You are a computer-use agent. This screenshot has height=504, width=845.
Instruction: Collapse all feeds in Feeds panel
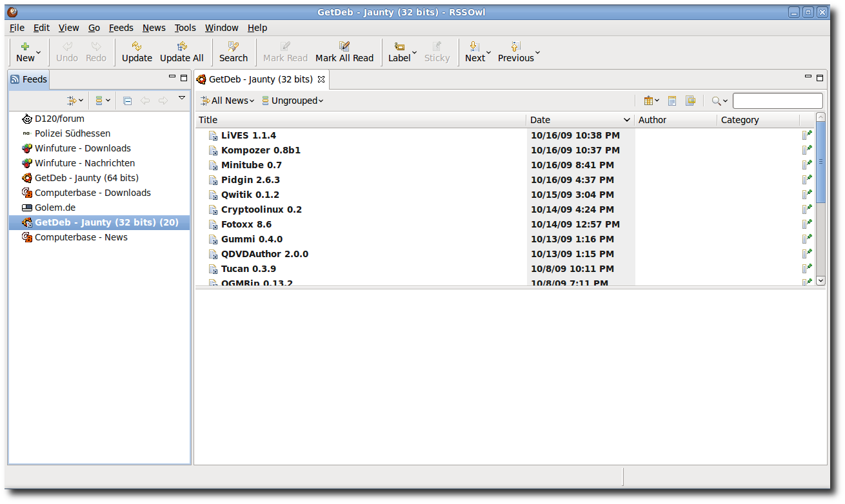click(128, 101)
